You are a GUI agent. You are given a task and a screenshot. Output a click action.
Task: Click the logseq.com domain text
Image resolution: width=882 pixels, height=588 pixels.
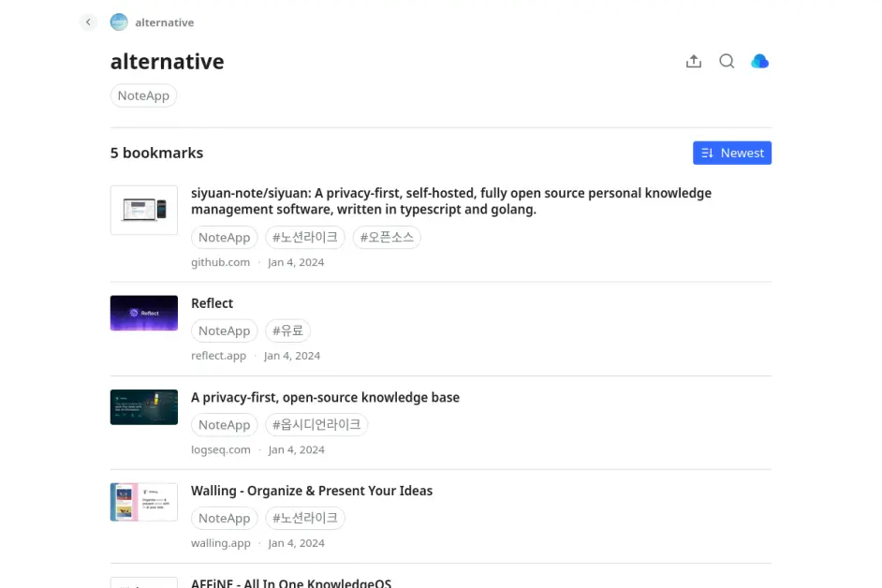[x=221, y=449]
